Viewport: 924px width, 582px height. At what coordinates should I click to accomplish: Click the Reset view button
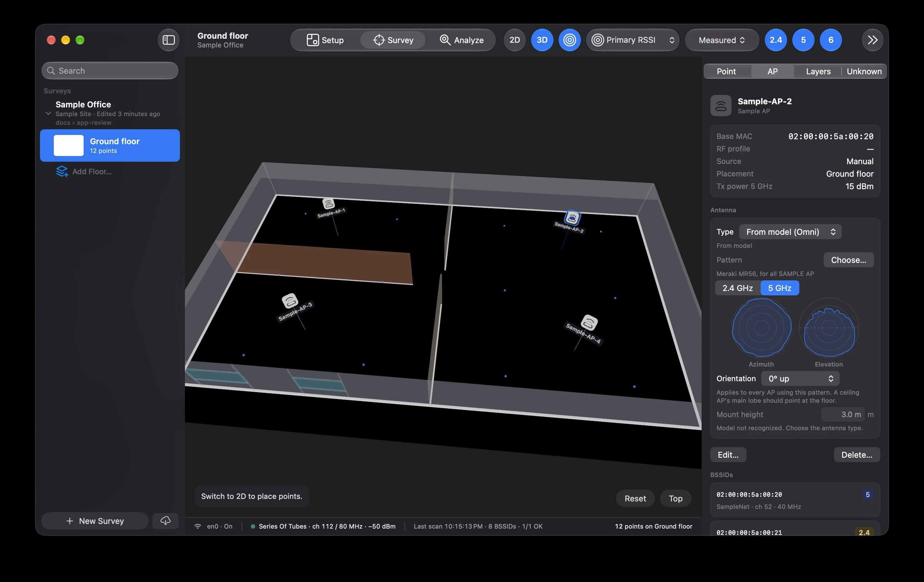635,498
